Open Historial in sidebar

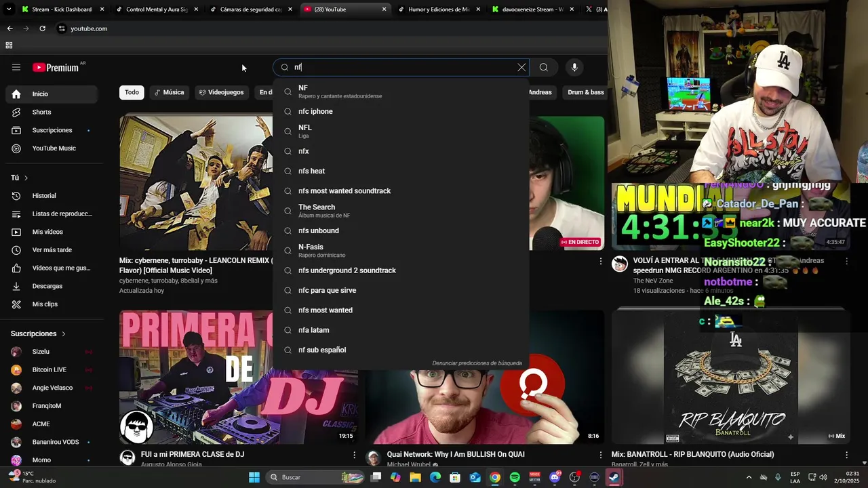pos(52,196)
